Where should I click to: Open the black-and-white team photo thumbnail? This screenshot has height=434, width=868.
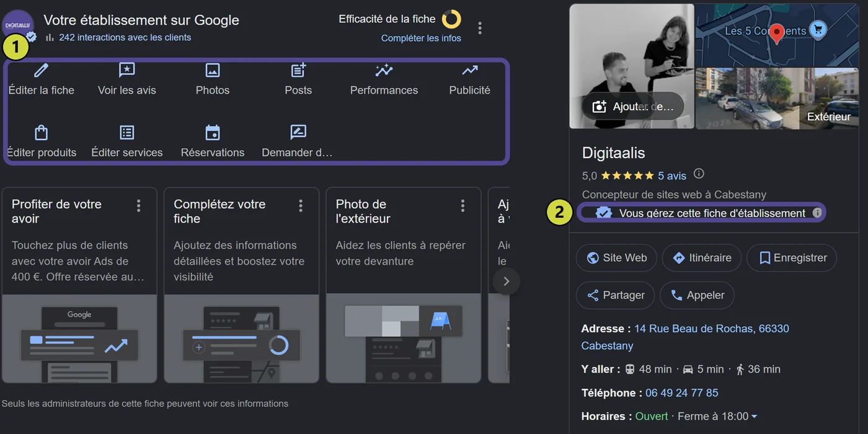point(632,66)
